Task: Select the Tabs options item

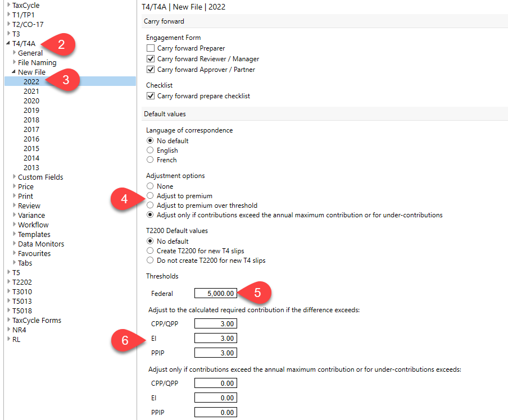Action: [25, 263]
